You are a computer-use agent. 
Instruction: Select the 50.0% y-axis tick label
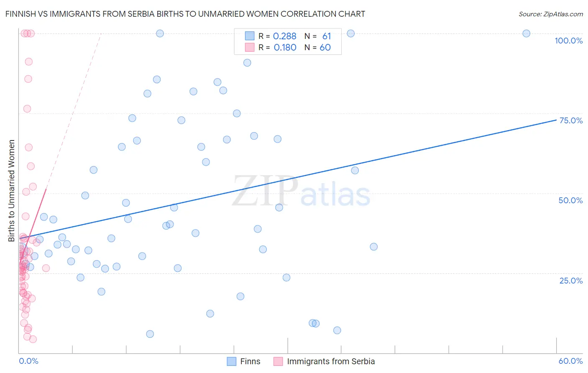click(x=570, y=200)
